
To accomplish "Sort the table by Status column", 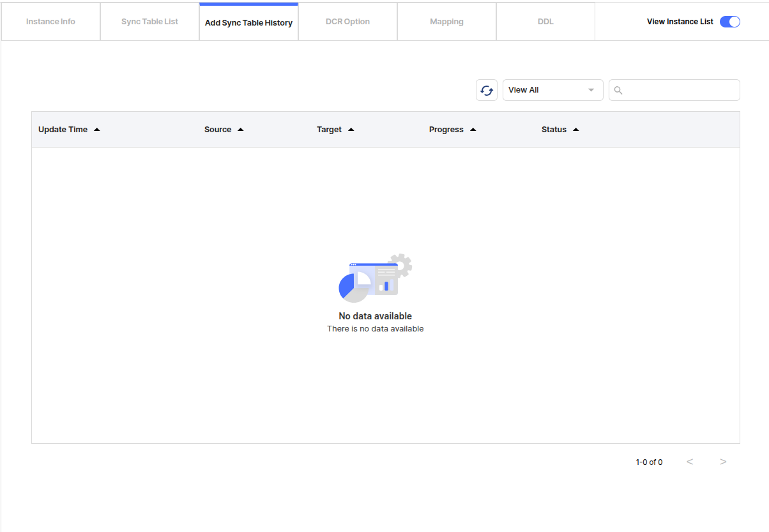I will [575, 129].
